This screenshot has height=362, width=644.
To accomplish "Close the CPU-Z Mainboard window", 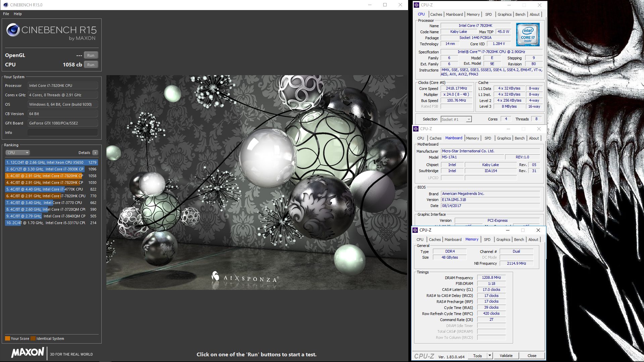I will pyautogui.click(x=539, y=128).
